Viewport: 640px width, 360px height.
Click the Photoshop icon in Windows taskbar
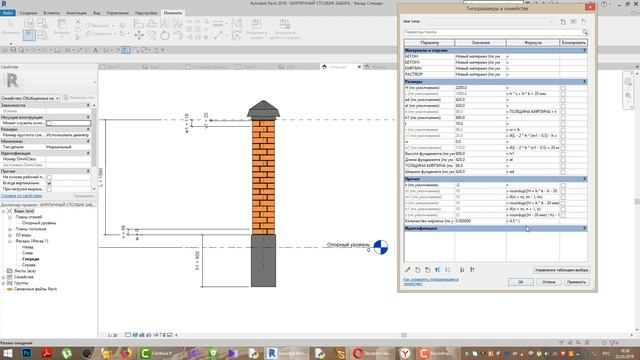(x=27, y=353)
